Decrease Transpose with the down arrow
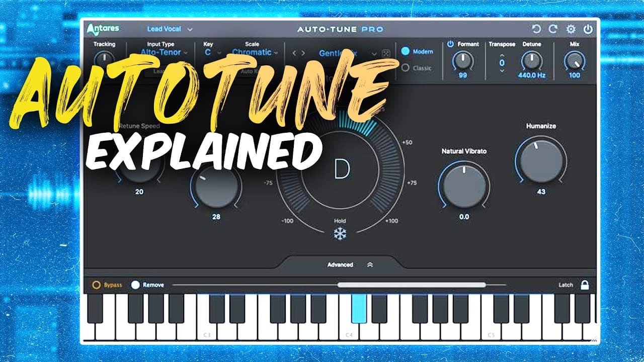This screenshot has height=362, width=644. [x=502, y=71]
